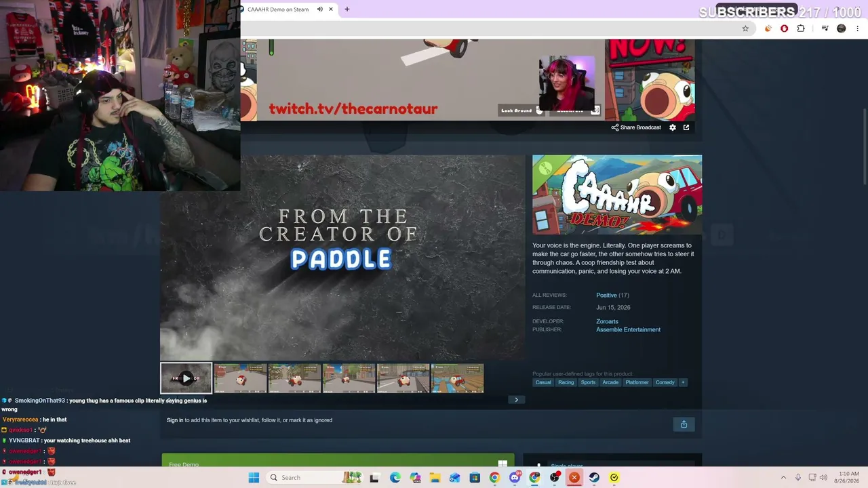Image resolution: width=868 pixels, height=488 pixels.
Task: Open the Casual tag
Action: click(543, 382)
